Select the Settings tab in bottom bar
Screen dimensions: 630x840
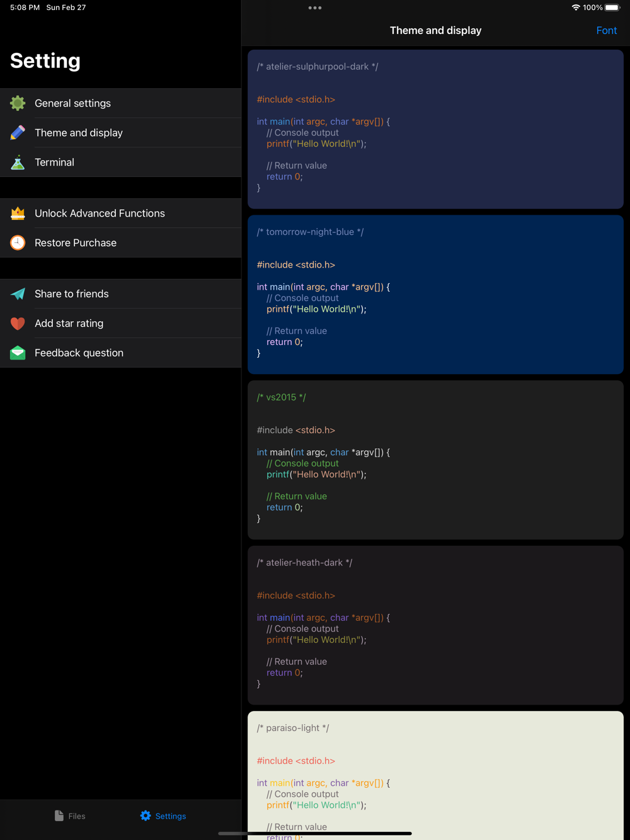pyautogui.click(x=163, y=816)
